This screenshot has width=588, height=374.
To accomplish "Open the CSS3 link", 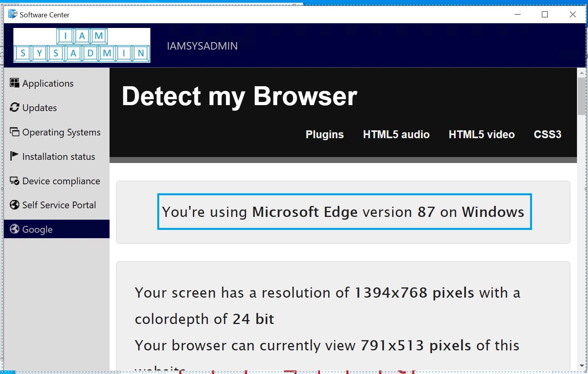I will 547,135.
